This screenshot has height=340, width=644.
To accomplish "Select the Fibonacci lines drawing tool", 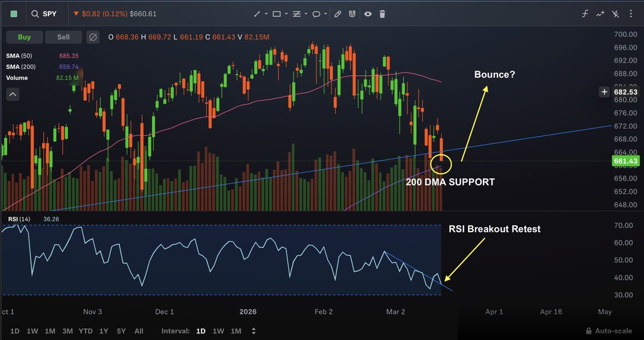I will click(x=296, y=14).
